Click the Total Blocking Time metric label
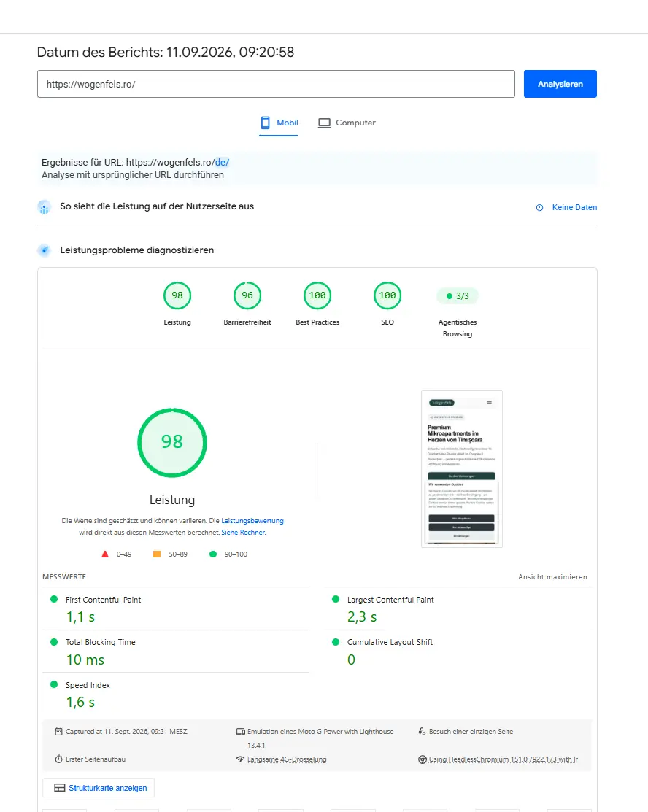The image size is (648, 812). tap(101, 642)
